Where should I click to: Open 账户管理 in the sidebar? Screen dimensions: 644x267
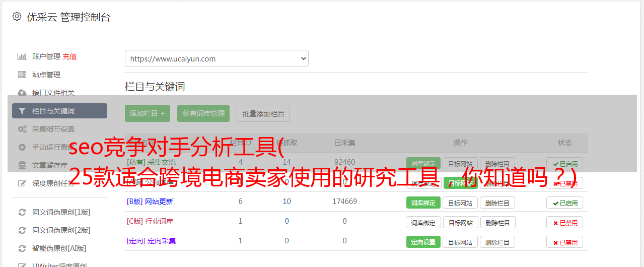pos(46,56)
